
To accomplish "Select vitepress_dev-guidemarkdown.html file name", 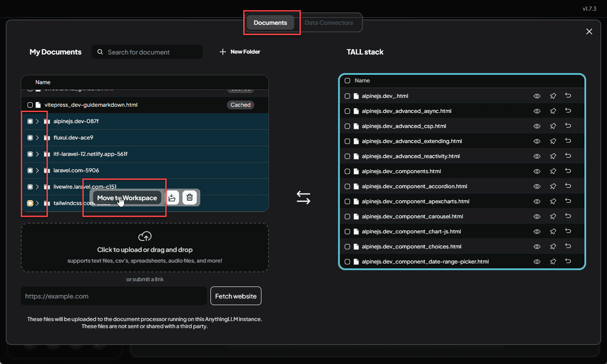I will click(91, 105).
